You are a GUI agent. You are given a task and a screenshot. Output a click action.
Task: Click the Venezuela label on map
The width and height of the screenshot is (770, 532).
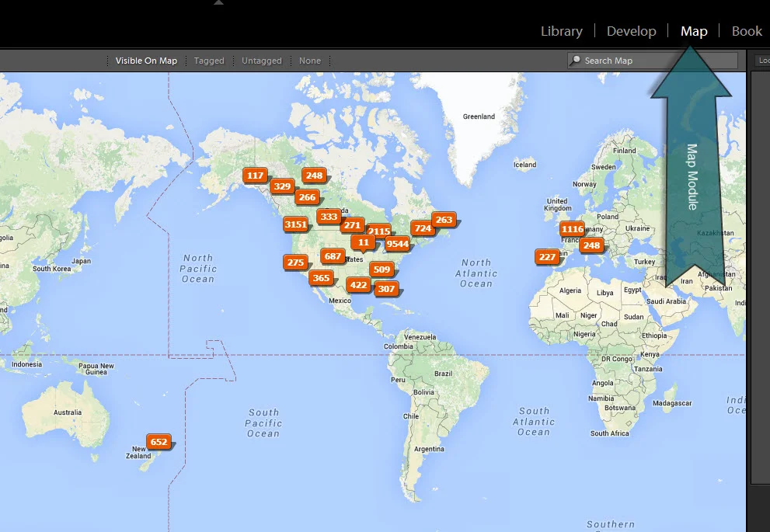click(420, 337)
